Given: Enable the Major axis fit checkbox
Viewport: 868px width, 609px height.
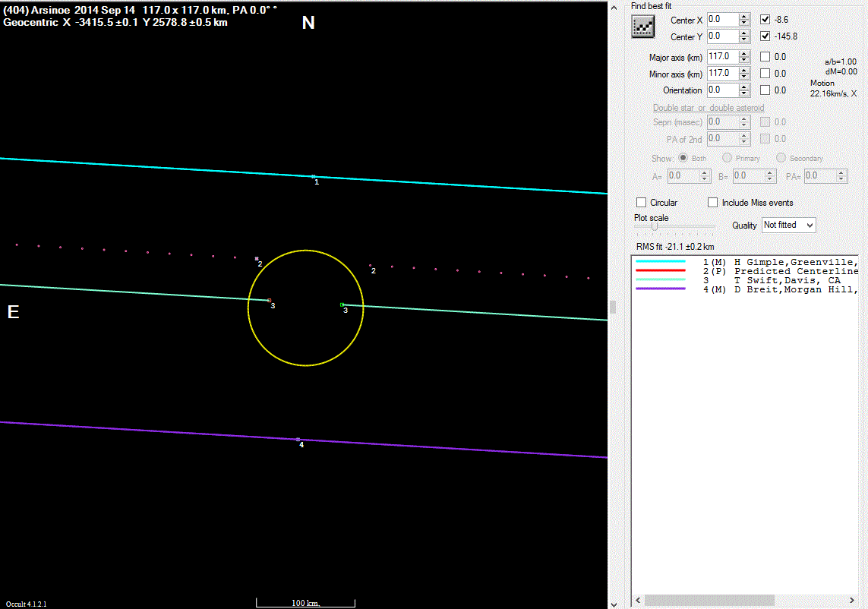Looking at the screenshot, I should 765,56.
